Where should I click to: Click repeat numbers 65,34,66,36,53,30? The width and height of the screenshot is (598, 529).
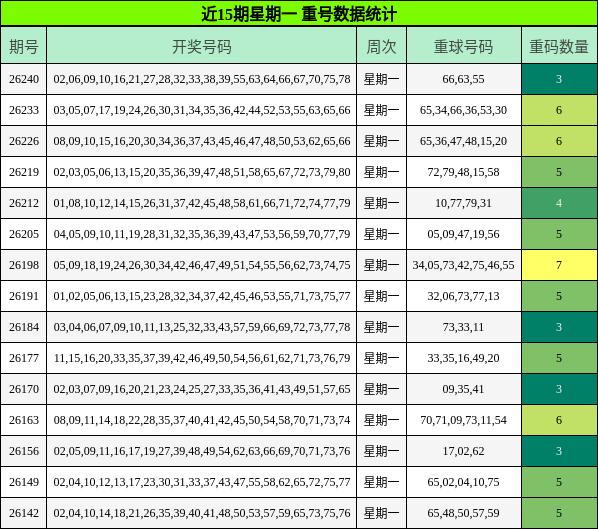[x=463, y=110]
